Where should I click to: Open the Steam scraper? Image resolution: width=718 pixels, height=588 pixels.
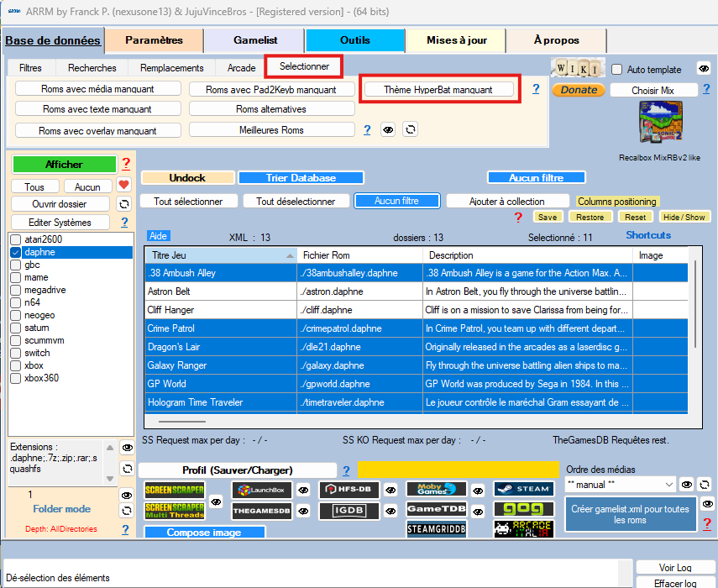(x=523, y=489)
